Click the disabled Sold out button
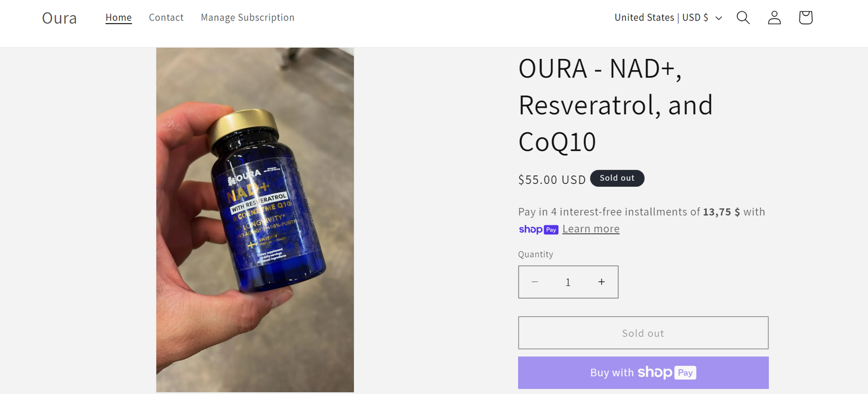This screenshot has width=868, height=394. pos(643,333)
